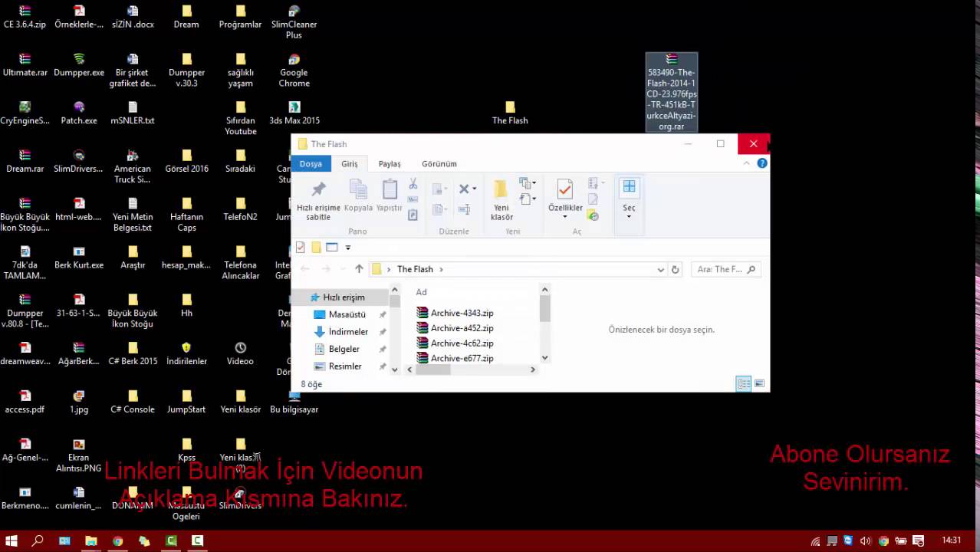Switch to Görünüm ribbon tab
Image resolution: width=980 pixels, height=552 pixels.
439,163
